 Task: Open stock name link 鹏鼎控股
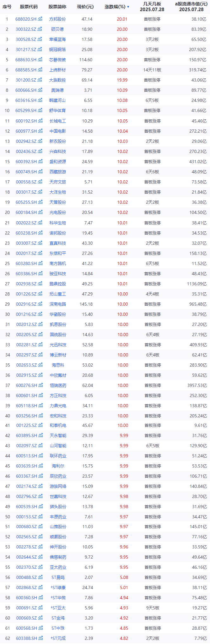click(58, 284)
